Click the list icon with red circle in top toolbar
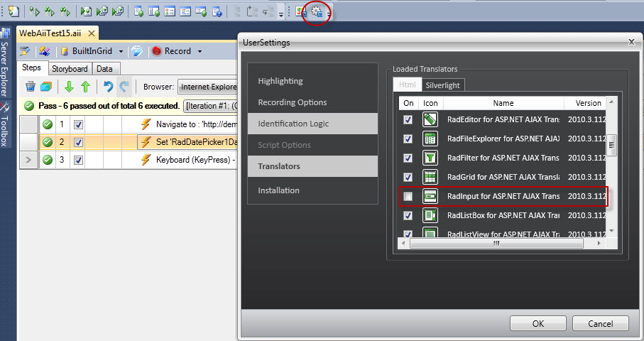Image resolution: width=644 pixels, height=341 pixels. click(170, 11)
